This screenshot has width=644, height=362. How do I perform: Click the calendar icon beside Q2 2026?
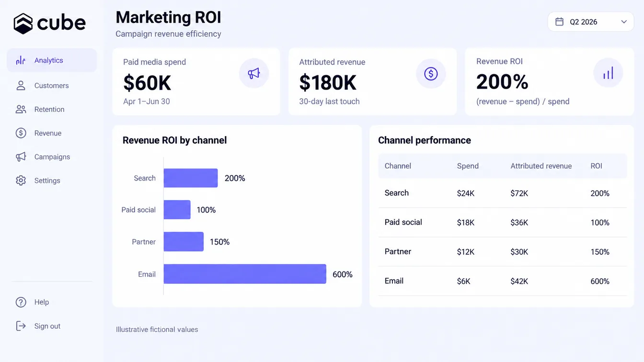(x=559, y=22)
